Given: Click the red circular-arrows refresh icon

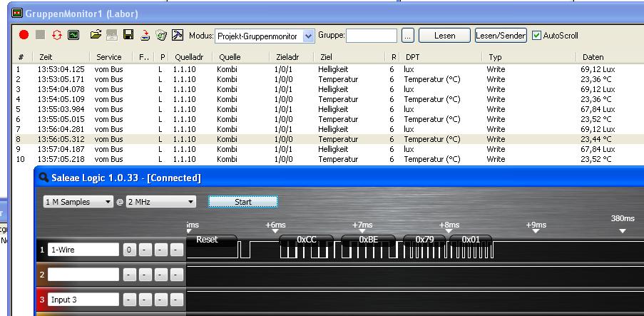Looking at the screenshot, I should 56,35.
